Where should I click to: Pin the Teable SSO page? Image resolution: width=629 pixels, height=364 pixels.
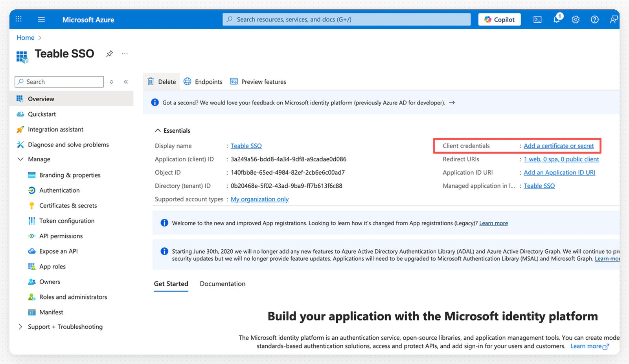click(x=110, y=54)
